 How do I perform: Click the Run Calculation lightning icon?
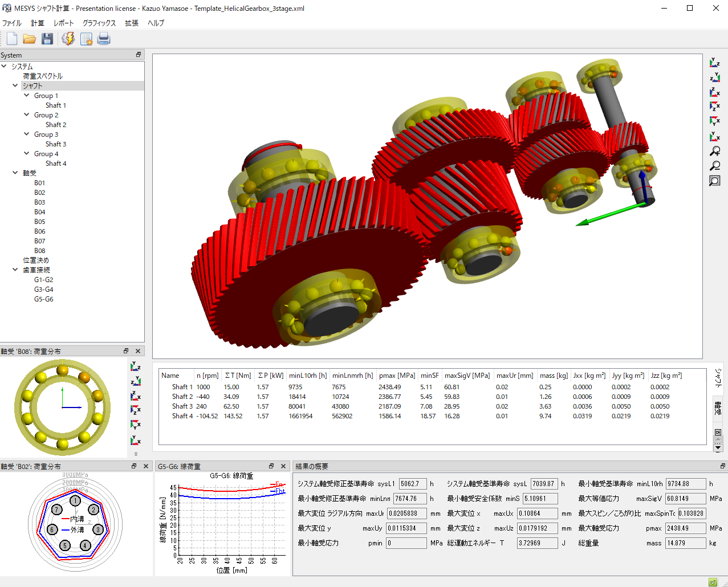(68, 39)
